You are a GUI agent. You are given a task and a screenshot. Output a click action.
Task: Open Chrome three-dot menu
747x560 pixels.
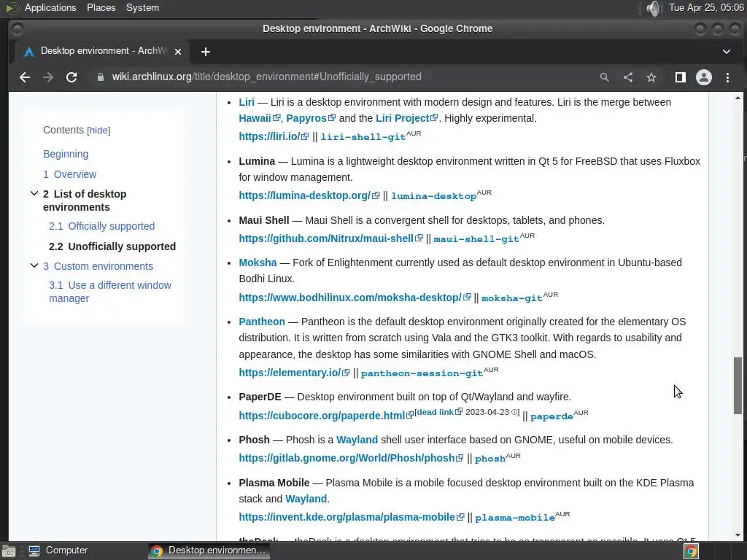tap(727, 77)
